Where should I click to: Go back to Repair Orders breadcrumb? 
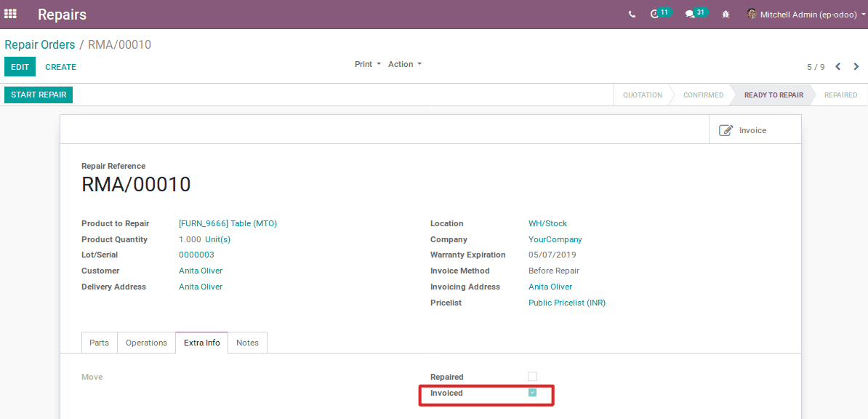click(x=40, y=45)
